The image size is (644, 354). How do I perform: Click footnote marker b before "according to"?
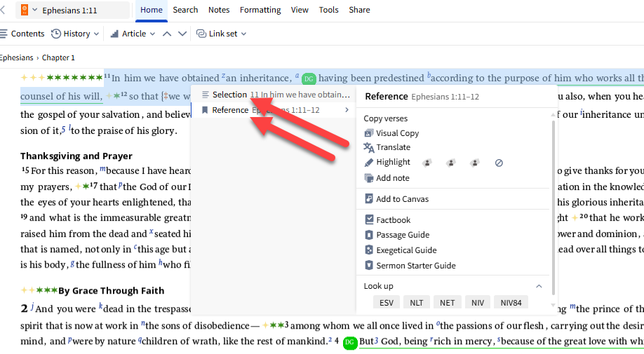click(x=429, y=75)
